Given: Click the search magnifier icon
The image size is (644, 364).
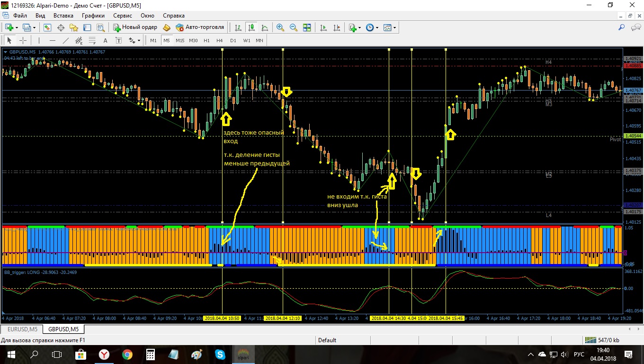Looking at the screenshot, I should (x=622, y=27).
